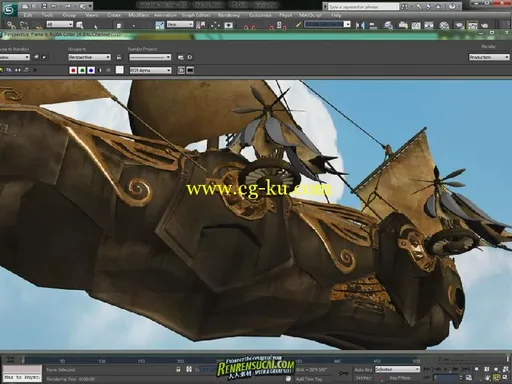Image resolution: width=512 pixels, height=384 pixels.
Task: Toggle the Display Alpha Channel button
Action: point(100,70)
